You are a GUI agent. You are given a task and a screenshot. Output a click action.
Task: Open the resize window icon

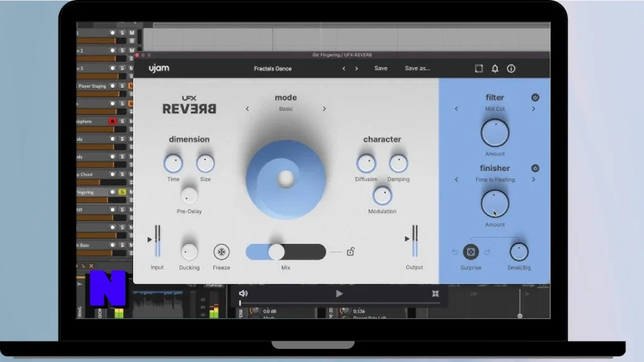[x=479, y=69]
